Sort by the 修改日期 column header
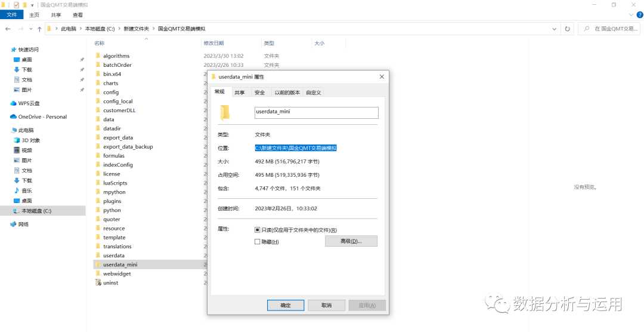The image size is (644, 332). tap(214, 43)
